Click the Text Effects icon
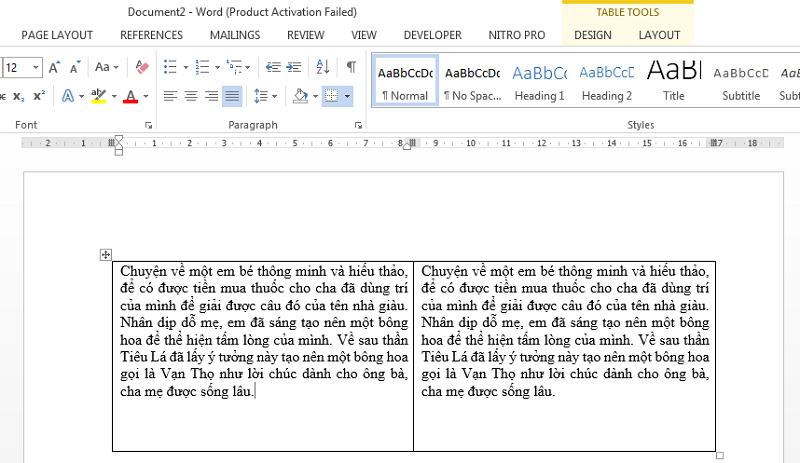The height and width of the screenshot is (463, 800). click(x=67, y=96)
